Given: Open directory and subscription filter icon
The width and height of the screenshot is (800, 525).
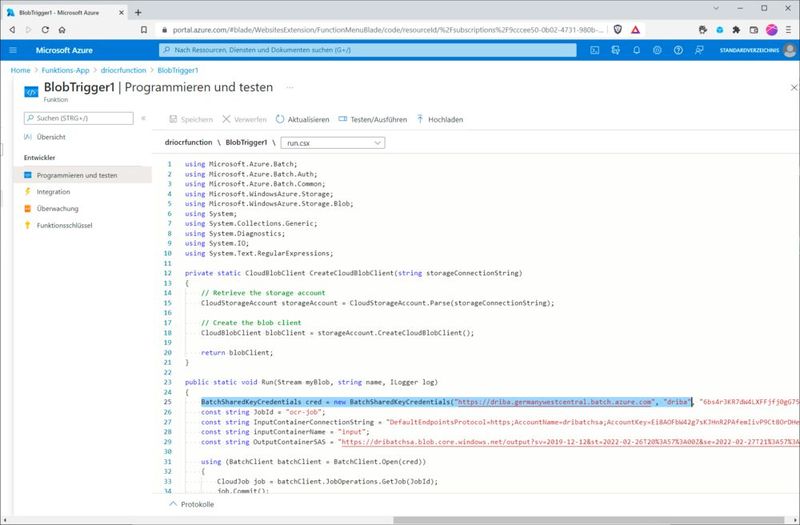Looking at the screenshot, I should [x=615, y=50].
